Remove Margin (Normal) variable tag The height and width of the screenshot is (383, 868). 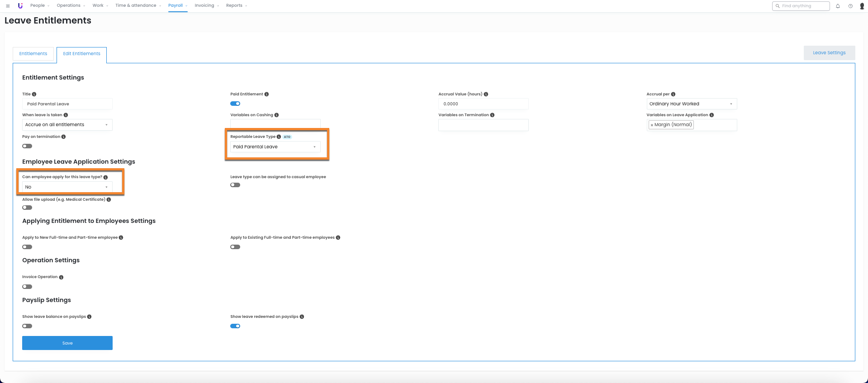coord(652,125)
